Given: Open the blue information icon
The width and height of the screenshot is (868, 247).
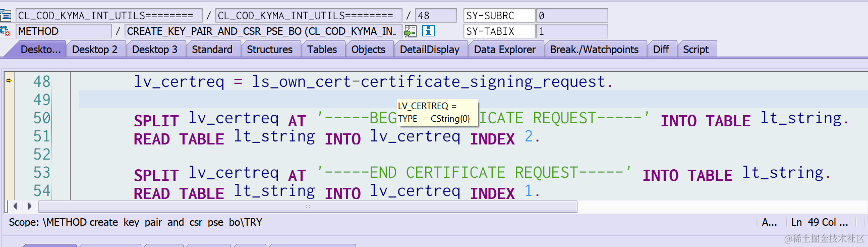Looking at the screenshot, I should point(428,31).
